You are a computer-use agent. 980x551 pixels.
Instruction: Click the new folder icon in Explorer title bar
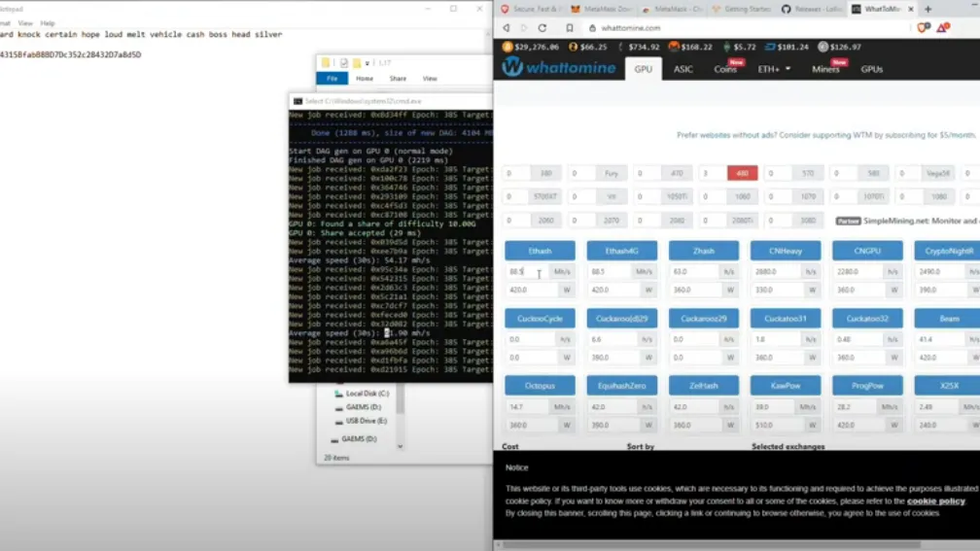pos(356,63)
